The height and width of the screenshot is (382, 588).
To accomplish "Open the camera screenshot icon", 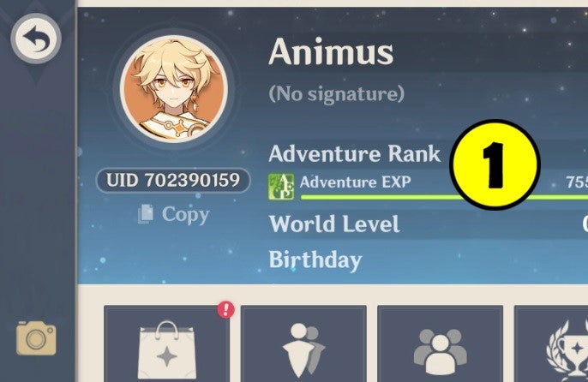I will click(x=36, y=337).
